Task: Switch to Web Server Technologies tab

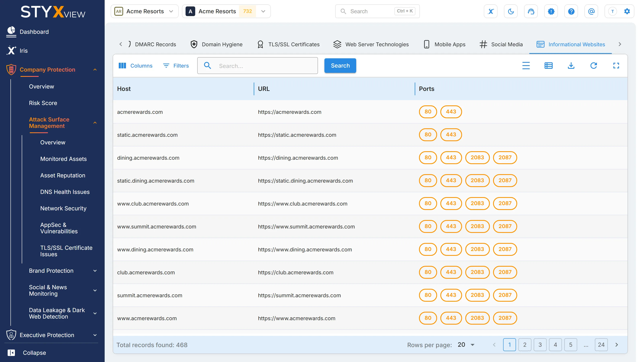Action: coord(371,44)
